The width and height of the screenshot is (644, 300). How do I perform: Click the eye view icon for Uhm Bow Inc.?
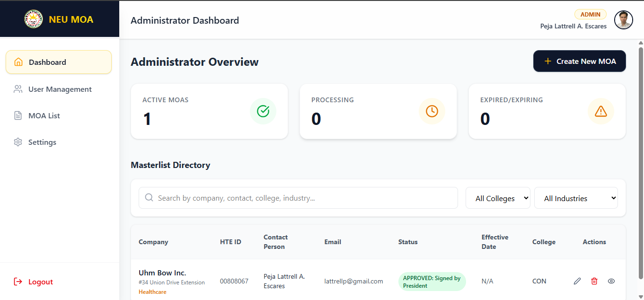click(x=611, y=281)
